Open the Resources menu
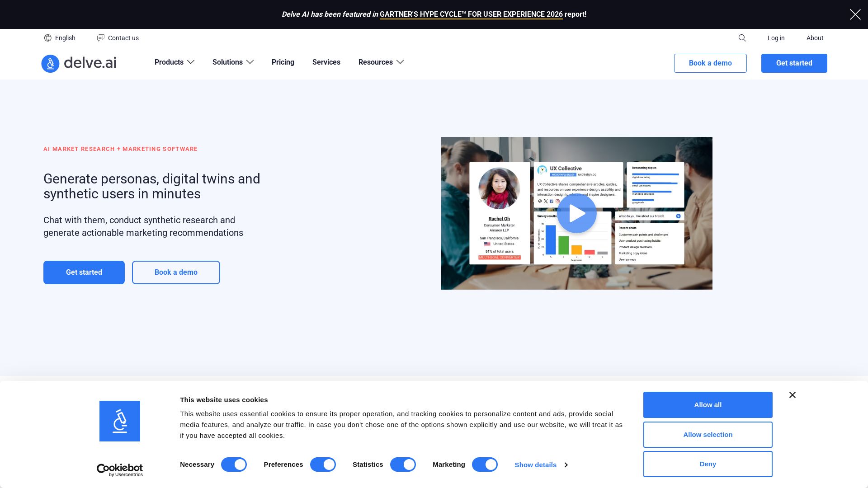The image size is (868, 488). point(376,62)
